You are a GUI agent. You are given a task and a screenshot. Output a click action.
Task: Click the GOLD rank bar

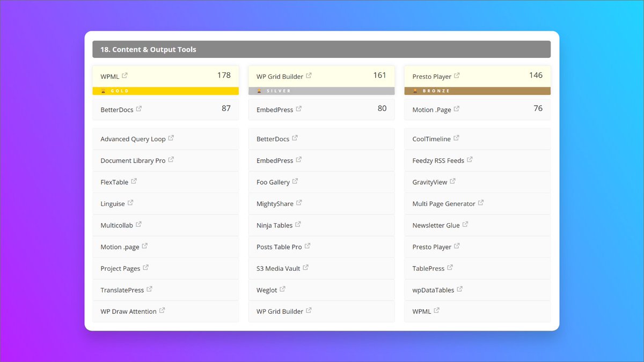point(166,91)
